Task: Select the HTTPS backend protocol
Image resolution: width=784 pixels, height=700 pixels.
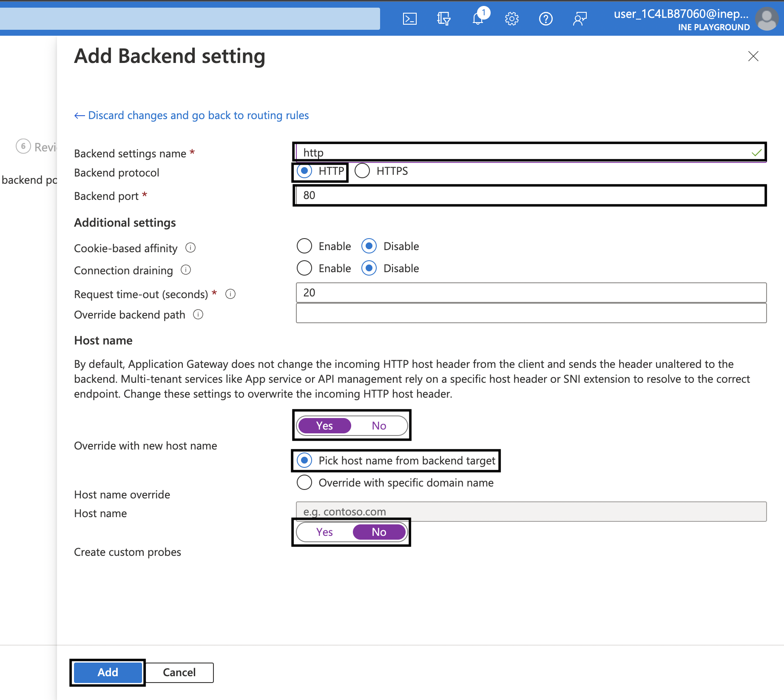Action: pyautogui.click(x=362, y=171)
